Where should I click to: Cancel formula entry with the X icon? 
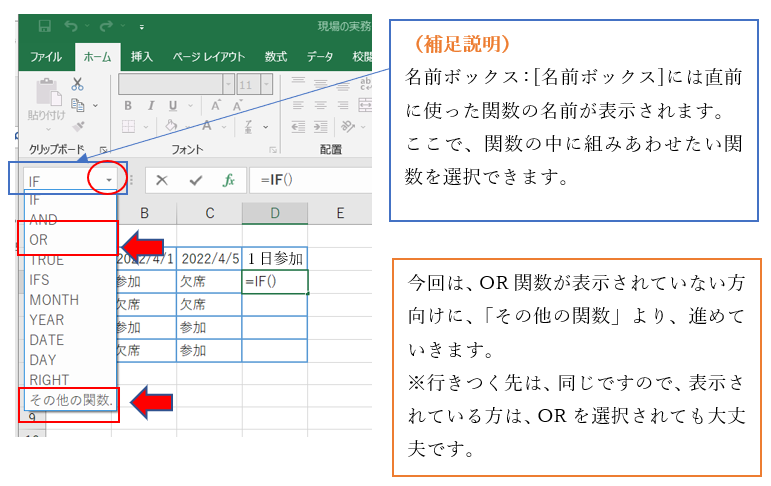tap(162, 180)
